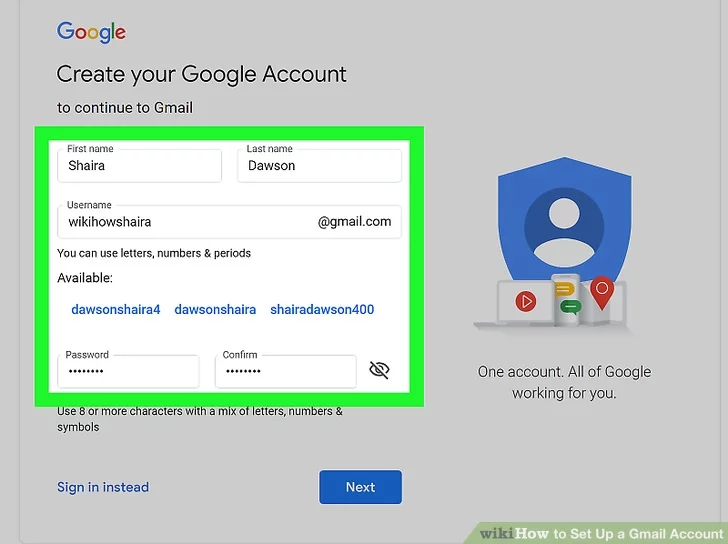Choose suggested username dawsonshaira
The width and height of the screenshot is (728, 544).
click(x=215, y=310)
